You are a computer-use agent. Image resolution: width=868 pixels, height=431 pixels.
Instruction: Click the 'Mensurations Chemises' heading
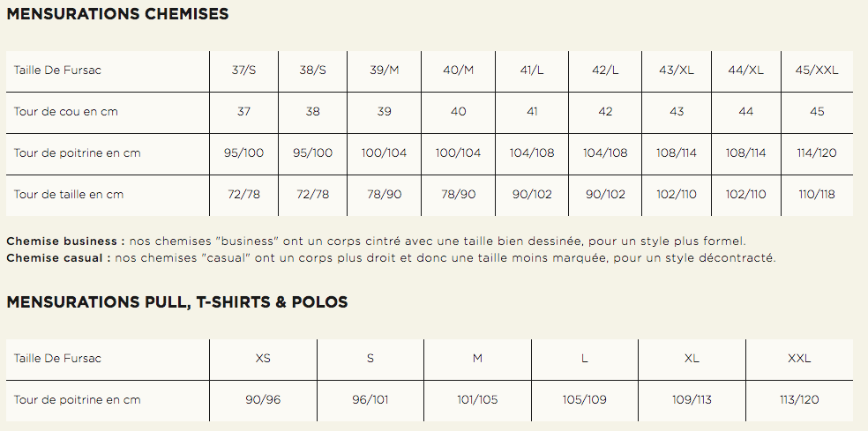(117, 14)
